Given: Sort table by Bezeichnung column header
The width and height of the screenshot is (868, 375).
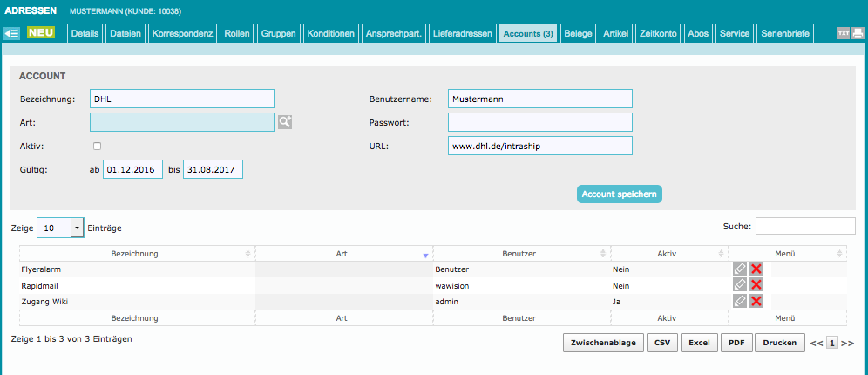Looking at the screenshot, I should [x=135, y=254].
